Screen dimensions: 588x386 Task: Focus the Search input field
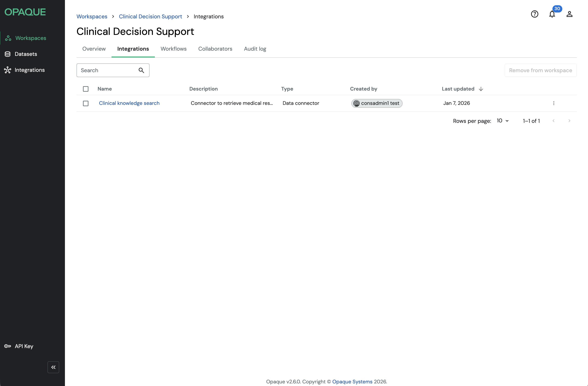tap(107, 70)
